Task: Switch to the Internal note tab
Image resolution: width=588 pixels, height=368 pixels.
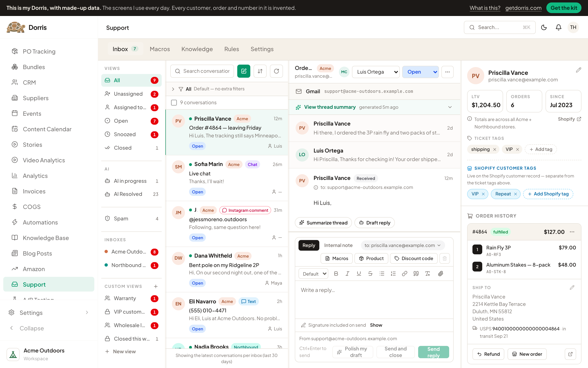Action: pyautogui.click(x=338, y=245)
